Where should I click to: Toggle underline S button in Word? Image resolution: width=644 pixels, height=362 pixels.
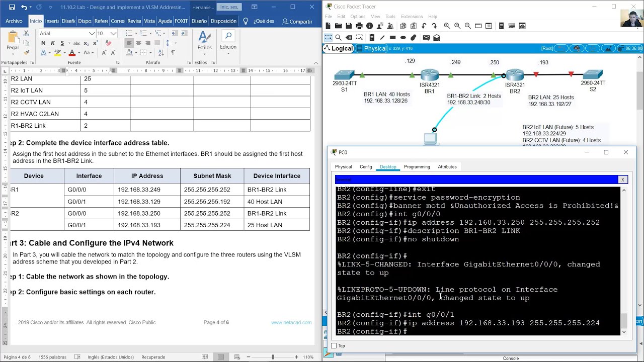[x=62, y=43]
